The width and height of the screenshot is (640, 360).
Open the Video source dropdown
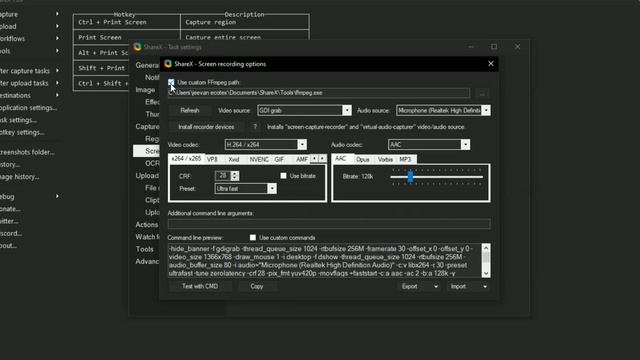347,110
